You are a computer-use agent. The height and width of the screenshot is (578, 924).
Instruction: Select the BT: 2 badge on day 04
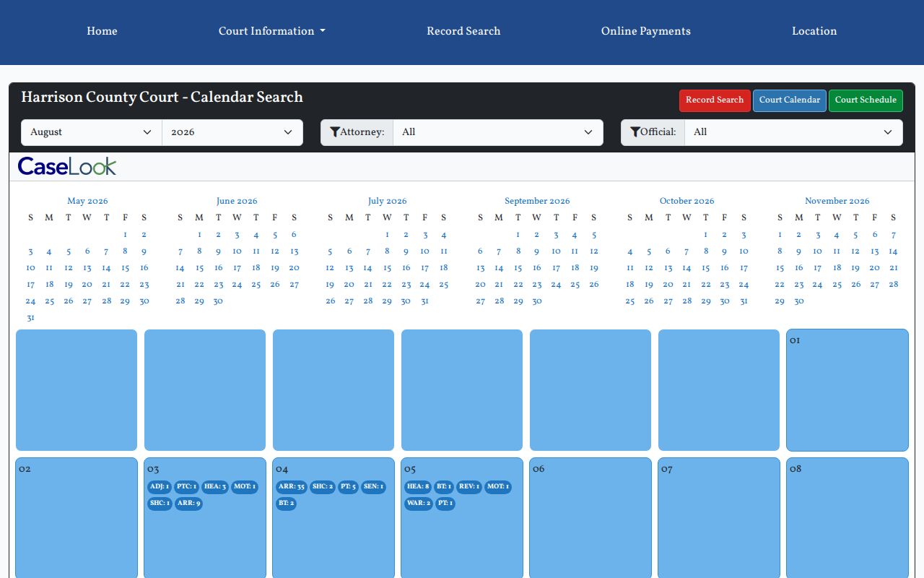[286, 504]
